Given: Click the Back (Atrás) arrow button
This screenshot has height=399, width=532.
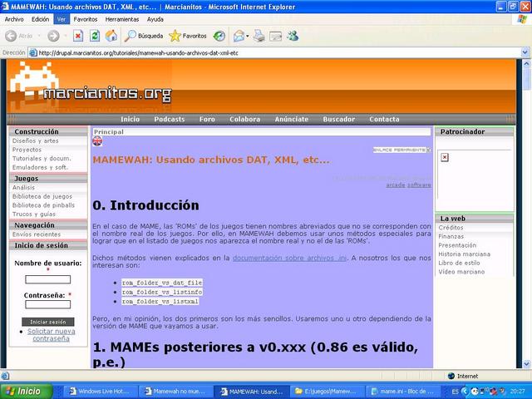Looking at the screenshot, I should tap(11, 36).
